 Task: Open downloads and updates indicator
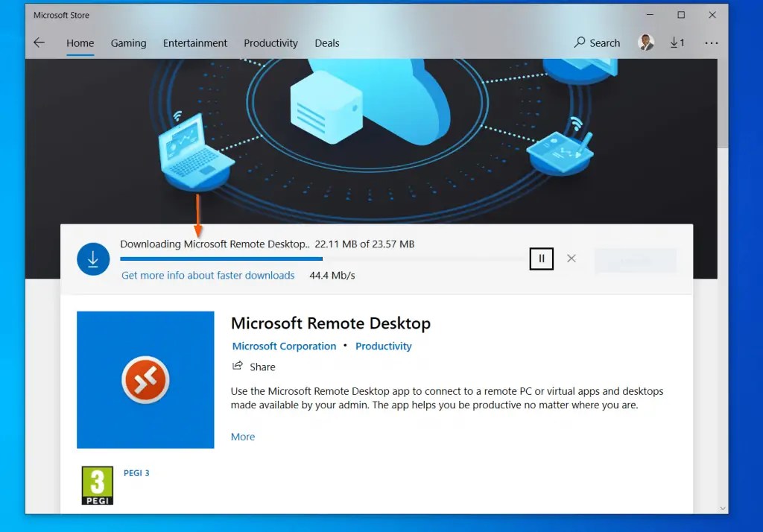click(x=677, y=42)
